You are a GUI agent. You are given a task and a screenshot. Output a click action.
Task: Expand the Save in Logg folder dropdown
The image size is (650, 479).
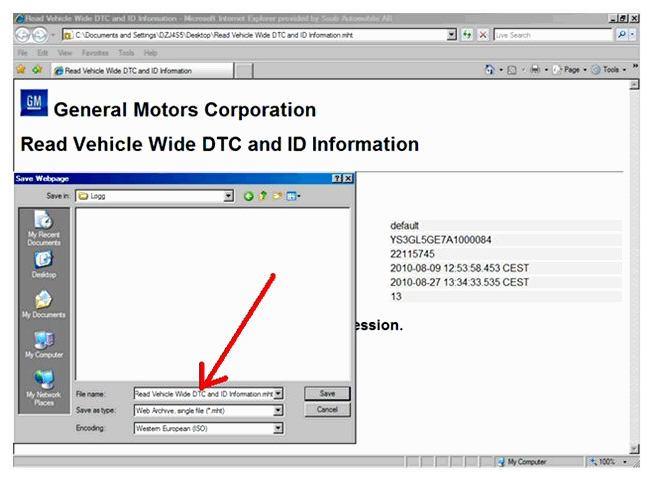coord(228,196)
